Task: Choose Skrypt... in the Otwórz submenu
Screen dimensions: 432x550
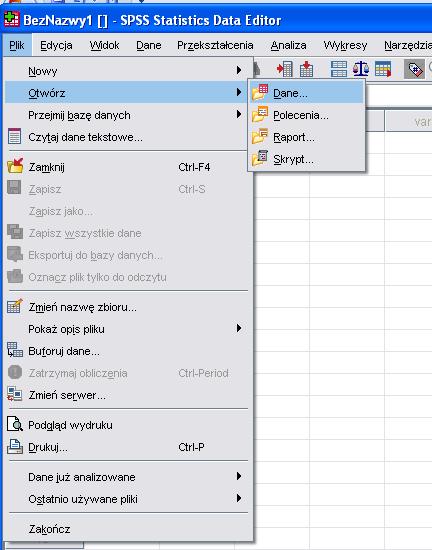Action: click(x=306, y=159)
